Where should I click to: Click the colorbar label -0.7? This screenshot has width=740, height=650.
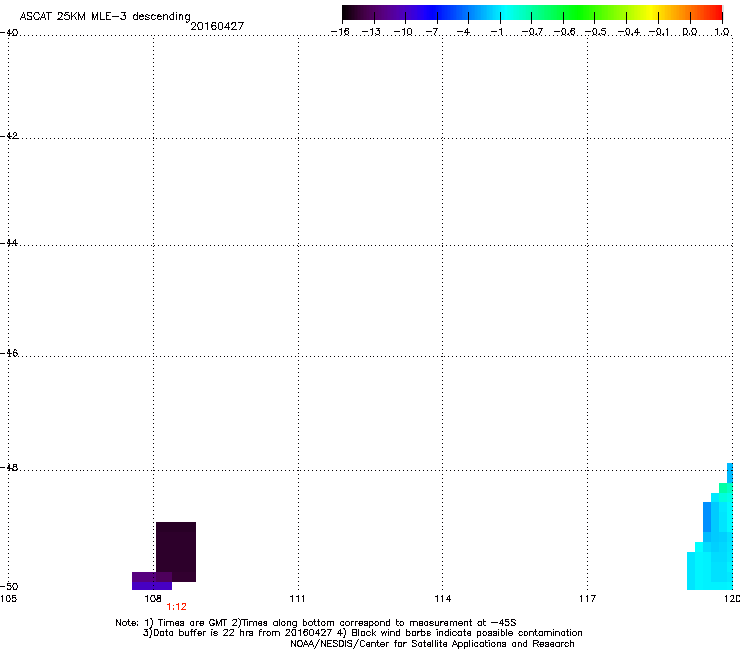coord(531,32)
